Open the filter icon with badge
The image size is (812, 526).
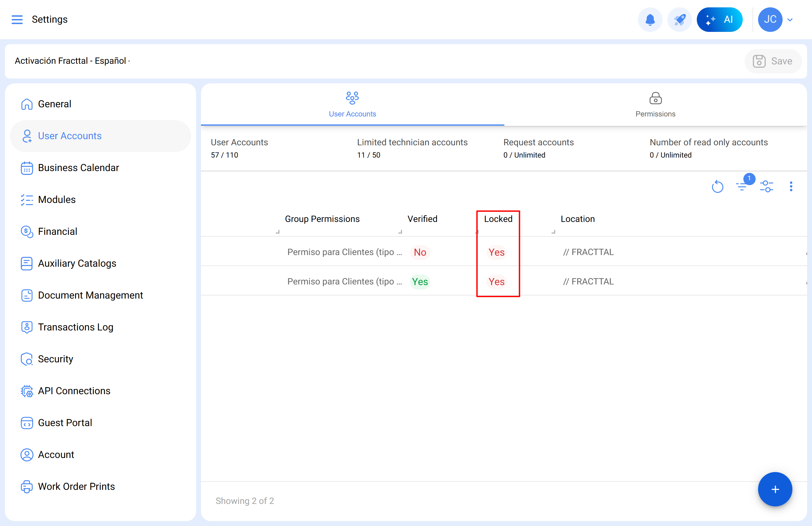(x=742, y=186)
